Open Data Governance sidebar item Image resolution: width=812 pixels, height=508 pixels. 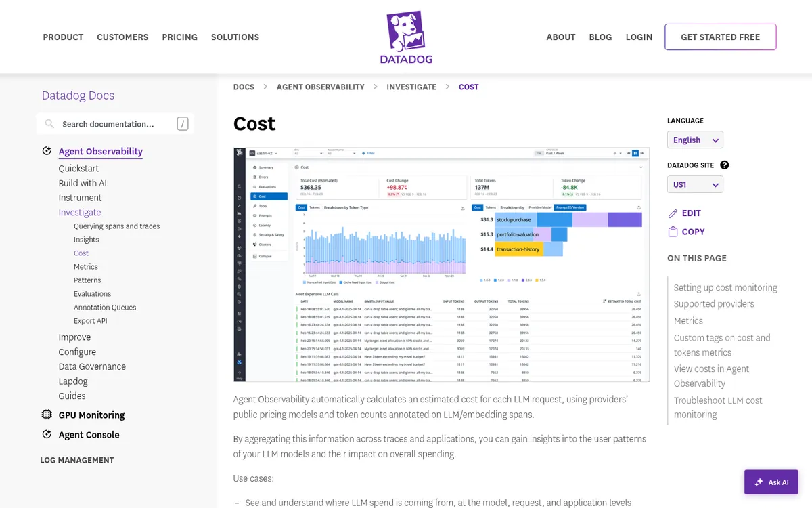pyautogui.click(x=92, y=366)
